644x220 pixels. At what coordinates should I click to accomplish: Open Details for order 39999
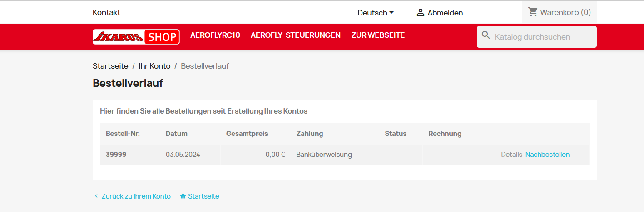(512, 155)
